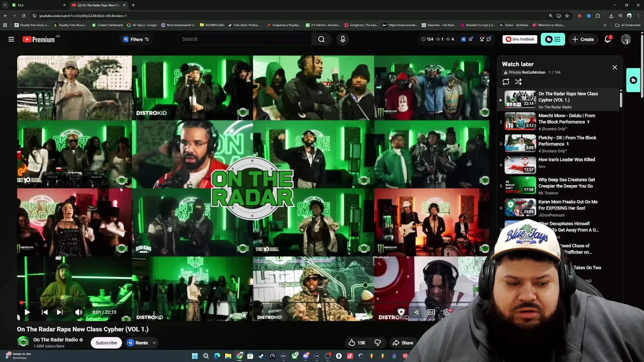Click into the YouTube search field
644x362 pixels.
(x=245, y=39)
